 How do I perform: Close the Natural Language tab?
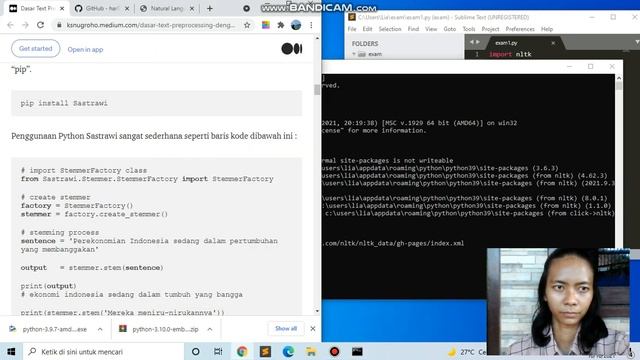192,8
